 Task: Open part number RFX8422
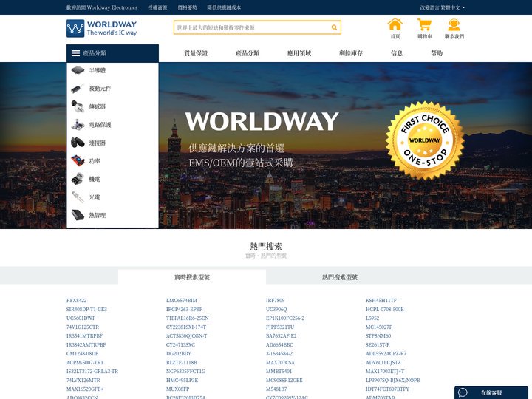click(x=77, y=300)
